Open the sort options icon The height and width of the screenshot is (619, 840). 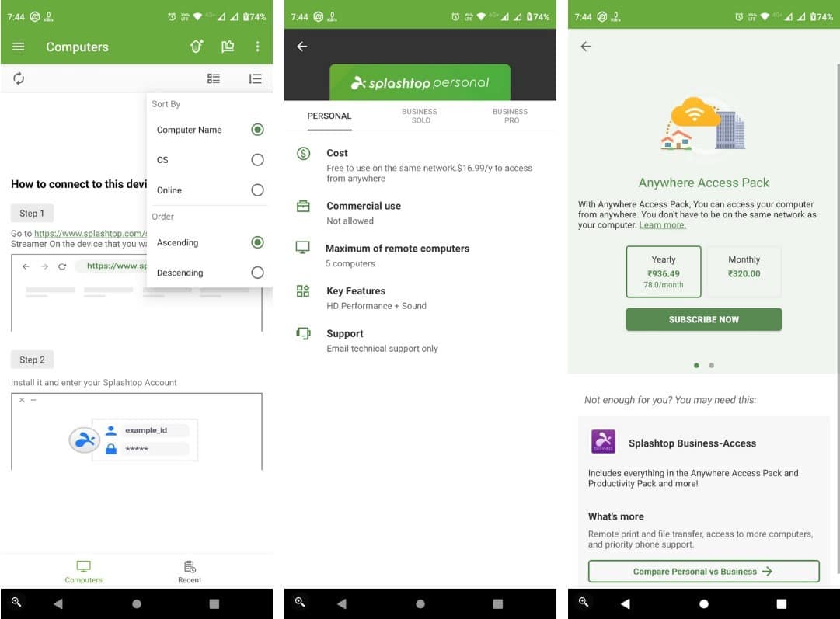[x=255, y=78]
